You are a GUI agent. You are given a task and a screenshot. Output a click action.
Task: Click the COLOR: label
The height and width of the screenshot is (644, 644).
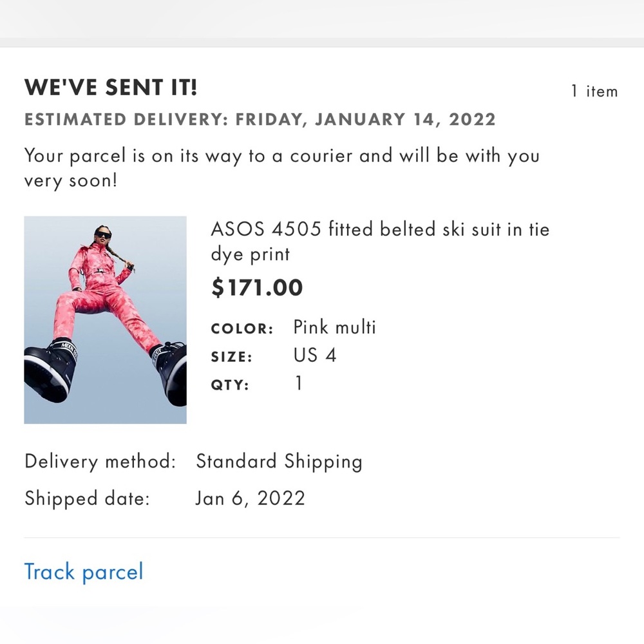click(x=241, y=328)
